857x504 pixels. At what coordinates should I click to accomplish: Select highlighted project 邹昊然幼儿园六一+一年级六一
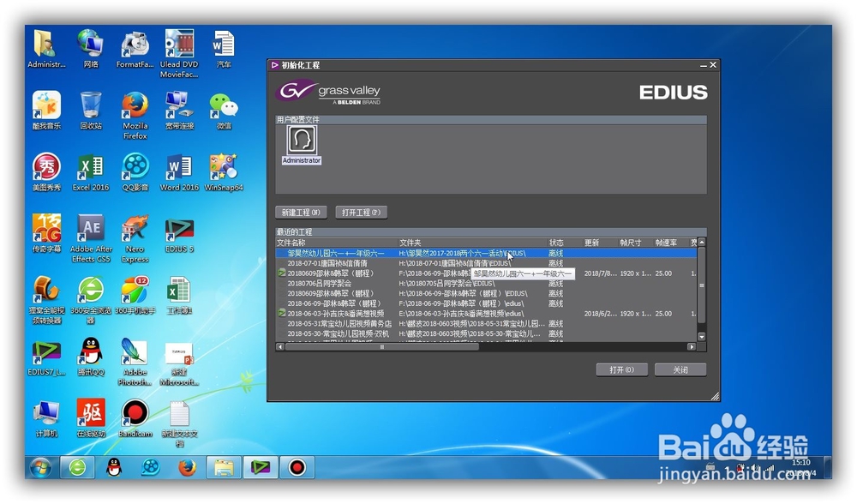tap(486, 253)
